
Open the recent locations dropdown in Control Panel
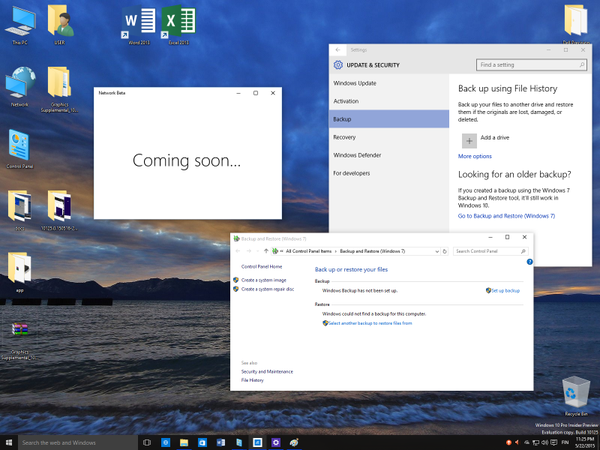[x=258, y=251]
